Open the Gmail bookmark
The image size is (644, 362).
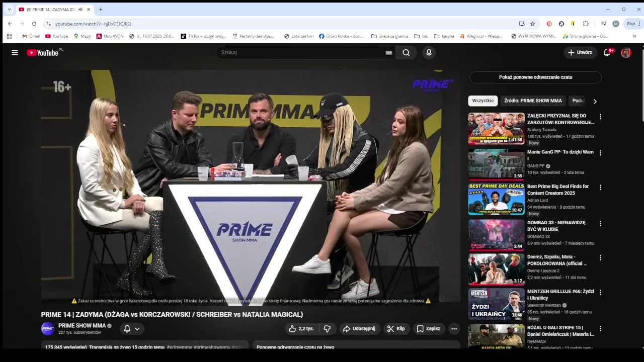(31, 36)
